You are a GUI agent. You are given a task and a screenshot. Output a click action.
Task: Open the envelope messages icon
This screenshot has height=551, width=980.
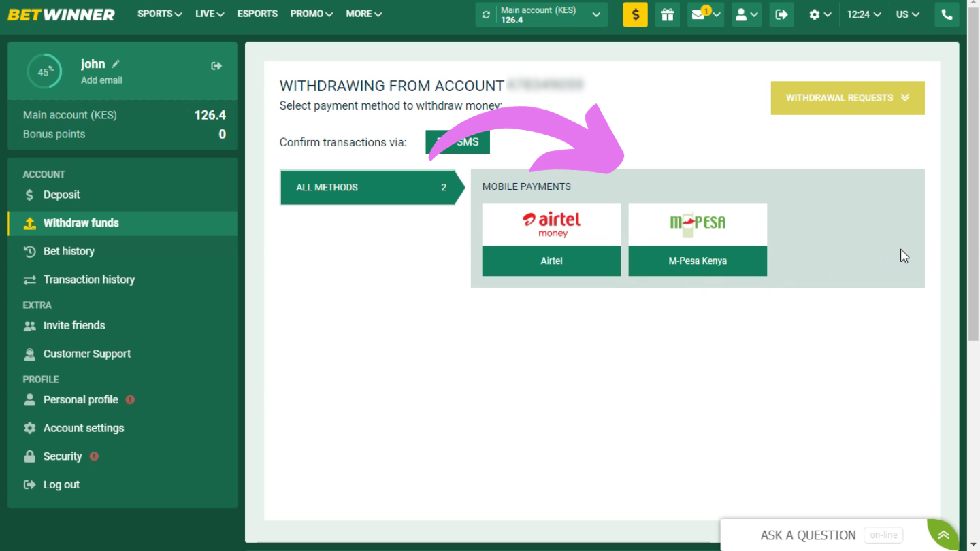[706, 14]
